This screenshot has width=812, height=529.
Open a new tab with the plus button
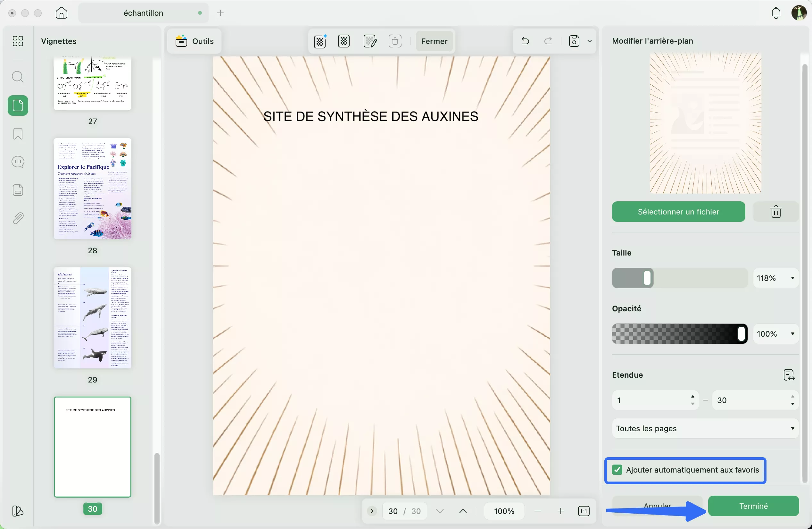pyautogui.click(x=221, y=13)
